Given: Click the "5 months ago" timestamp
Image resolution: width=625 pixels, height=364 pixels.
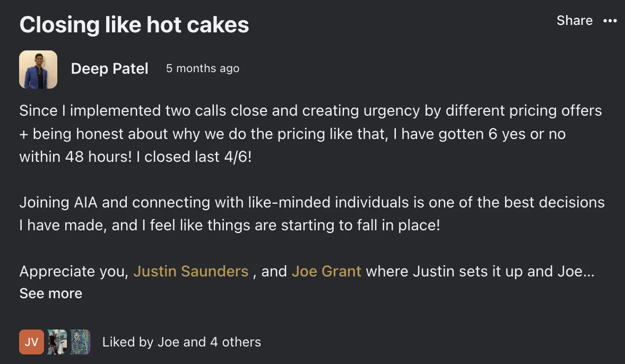Looking at the screenshot, I should (x=202, y=68).
